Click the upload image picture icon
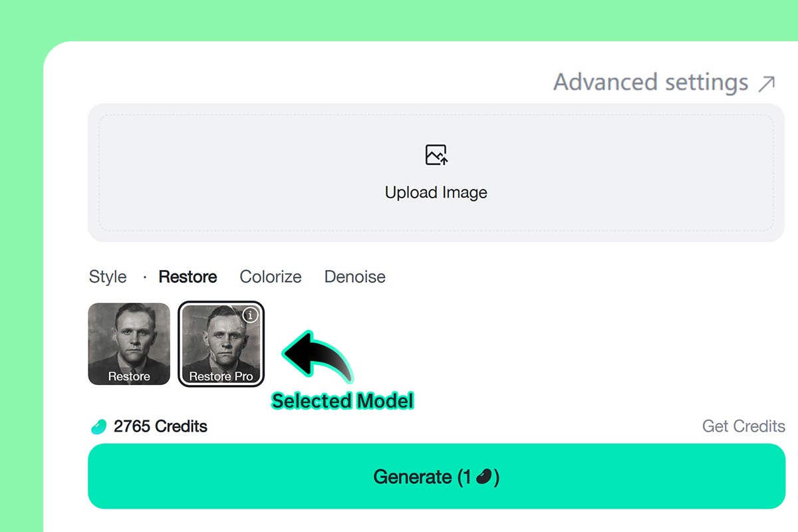 pyautogui.click(x=436, y=155)
